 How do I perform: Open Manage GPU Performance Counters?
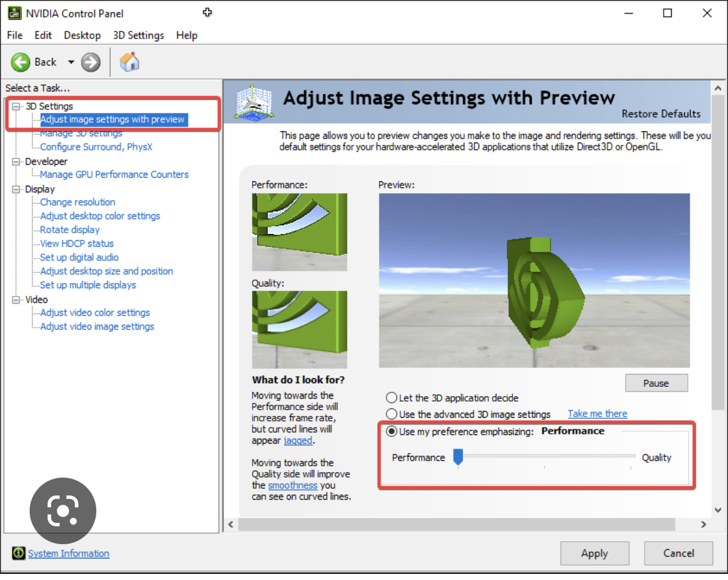(114, 175)
